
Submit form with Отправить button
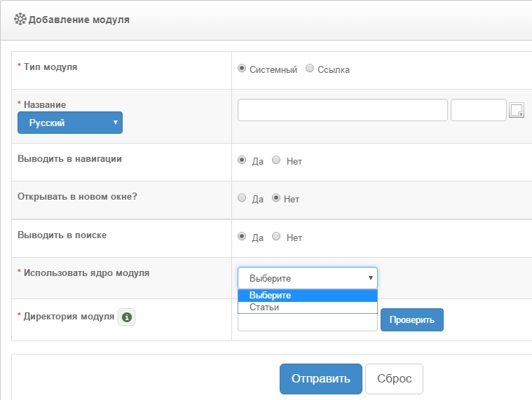(x=320, y=379)
